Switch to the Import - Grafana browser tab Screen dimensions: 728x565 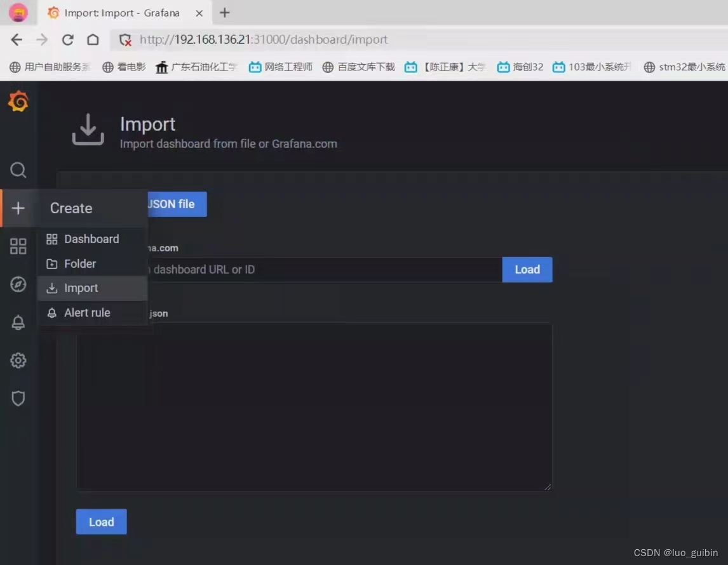click(125, 13)
